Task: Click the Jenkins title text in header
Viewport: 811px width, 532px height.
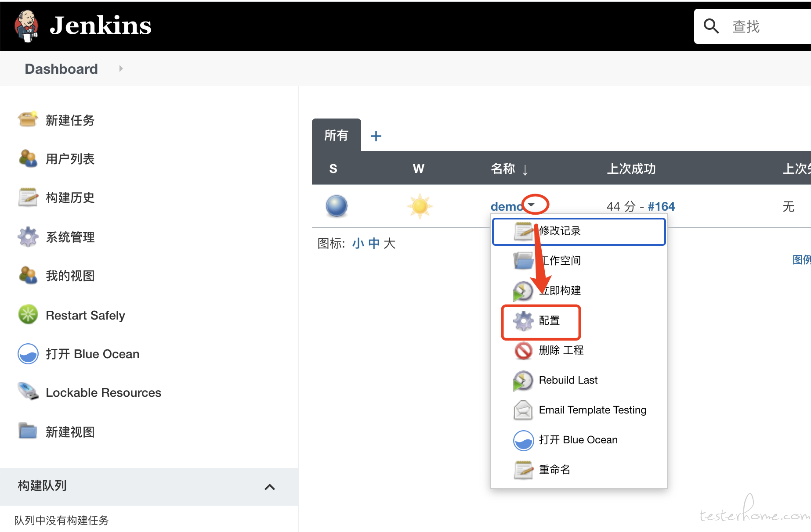Action: [101, 25]
